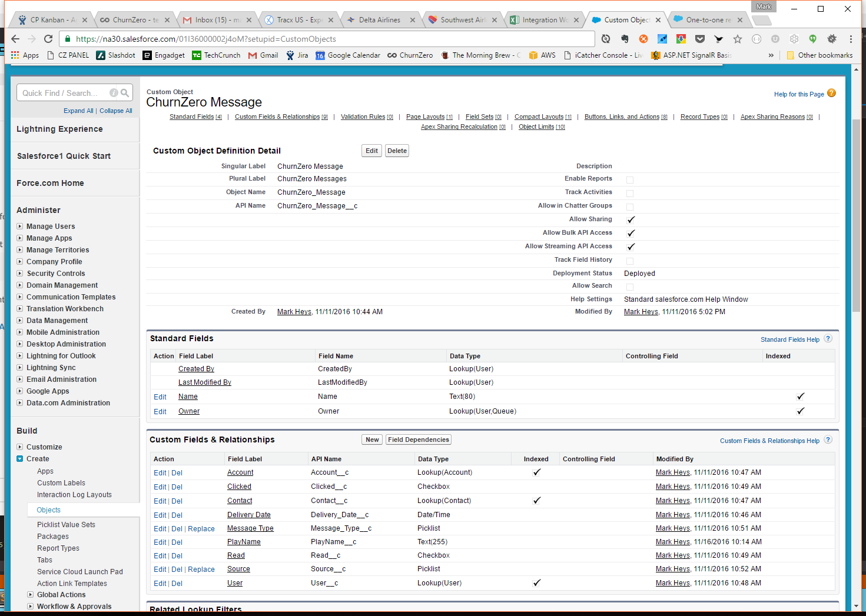Open the AWS bookmark
Viewport: 866px width, 616px height.
tap(542, 55)
